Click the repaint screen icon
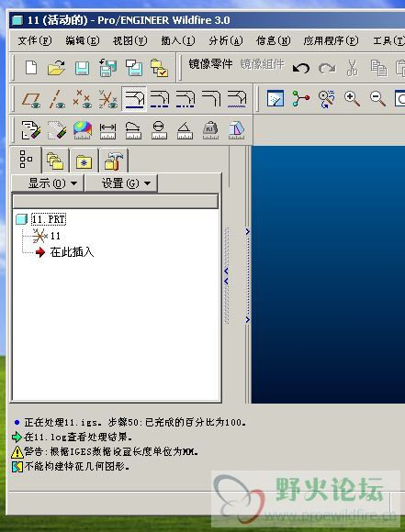405x532 pixels. pos(275,99)
